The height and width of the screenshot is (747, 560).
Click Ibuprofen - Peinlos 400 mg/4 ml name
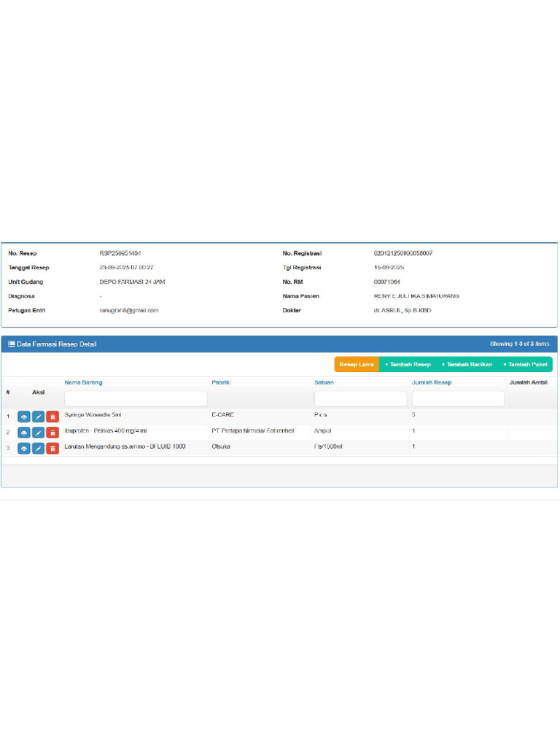click(x=106, y=430)
